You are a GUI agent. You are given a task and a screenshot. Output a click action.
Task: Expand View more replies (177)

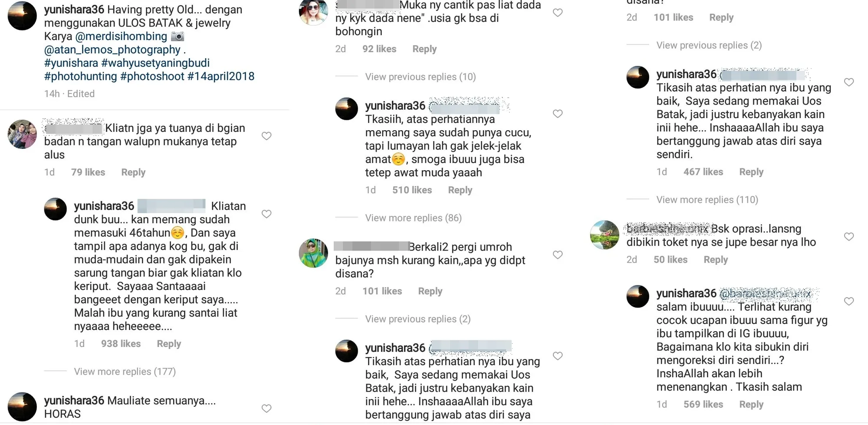125,372
